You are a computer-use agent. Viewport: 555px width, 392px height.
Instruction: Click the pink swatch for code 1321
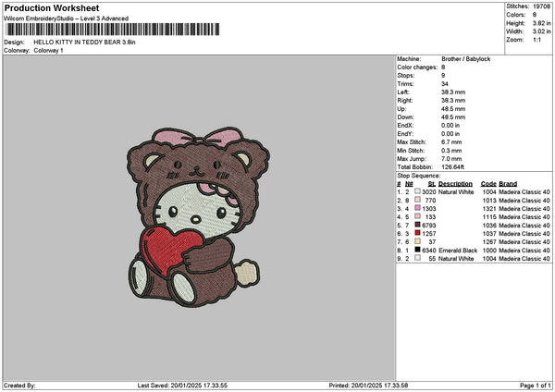(418, 208)
